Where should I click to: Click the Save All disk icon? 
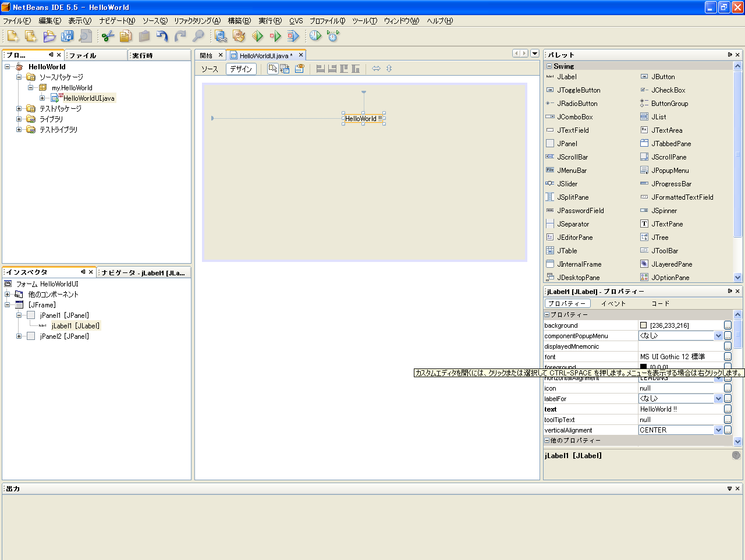click(x=67, y=36)
